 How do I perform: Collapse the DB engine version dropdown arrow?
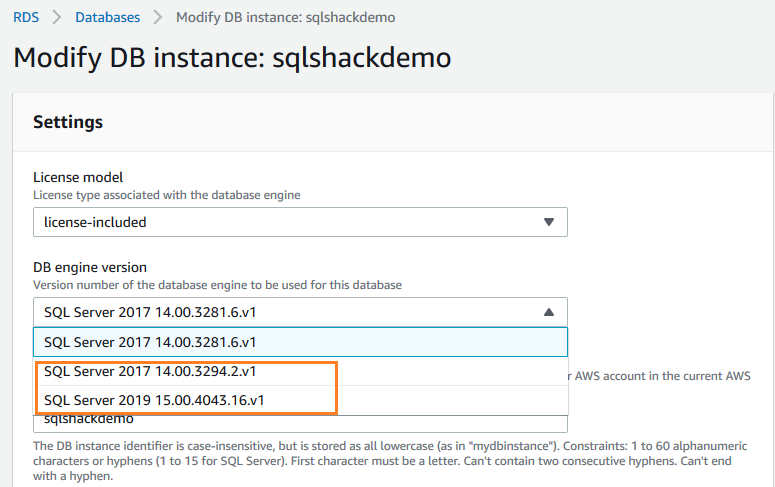pos(548,312)
